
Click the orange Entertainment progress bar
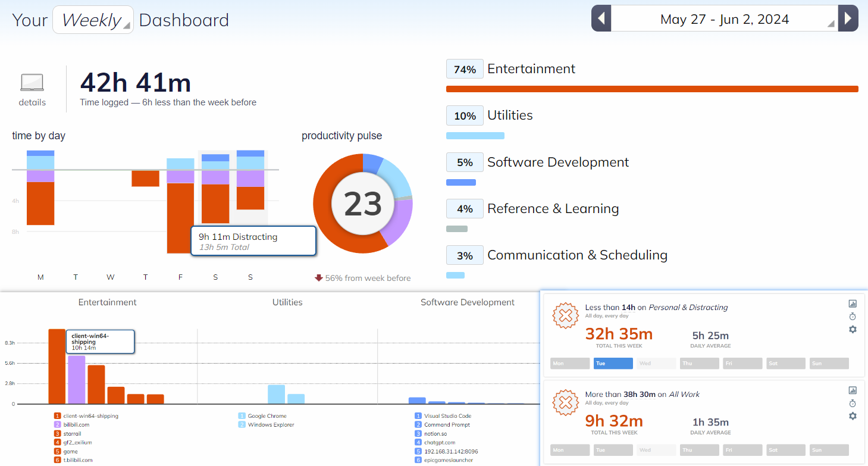click(x=651, y=89)
